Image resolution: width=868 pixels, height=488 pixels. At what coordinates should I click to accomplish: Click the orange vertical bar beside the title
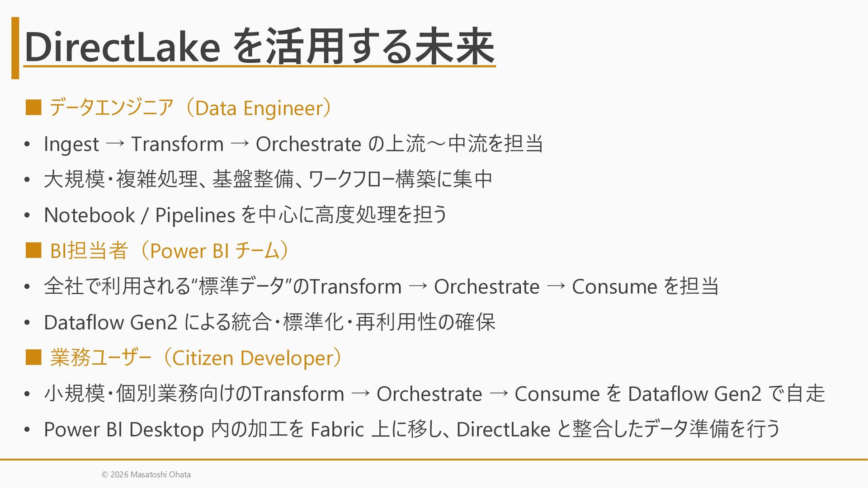click(15, 48)
